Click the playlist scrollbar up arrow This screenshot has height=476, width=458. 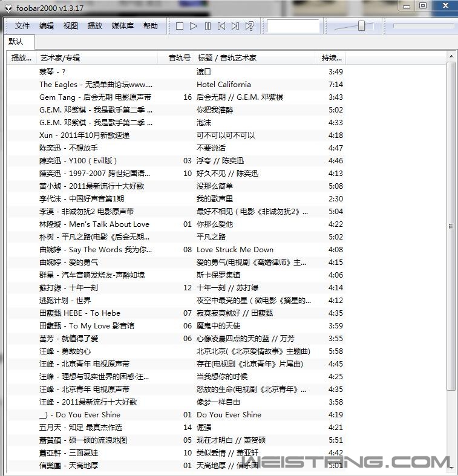[x=451, y=56]
